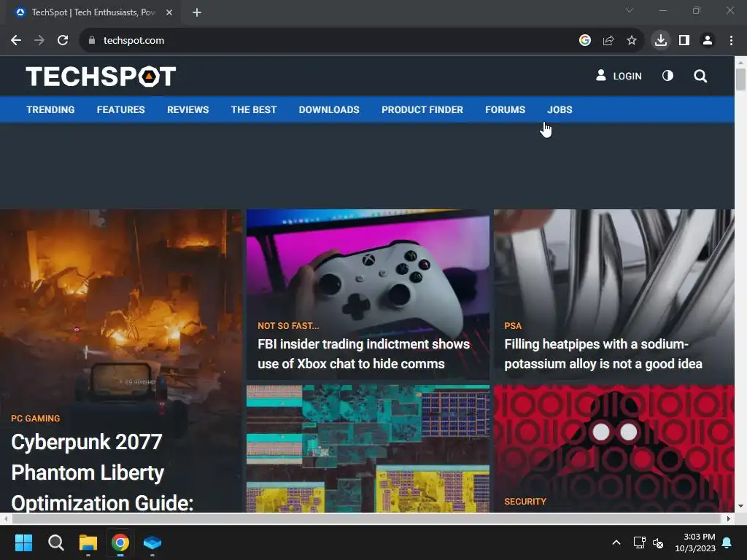Screen dimensions: 747x560
Task: Click the vertical scrollbar thumb
Action: coord(740,79)
